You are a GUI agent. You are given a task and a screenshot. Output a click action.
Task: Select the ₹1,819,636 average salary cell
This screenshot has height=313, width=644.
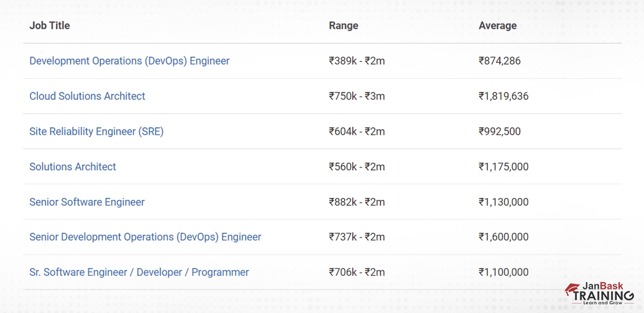[503, 96]
